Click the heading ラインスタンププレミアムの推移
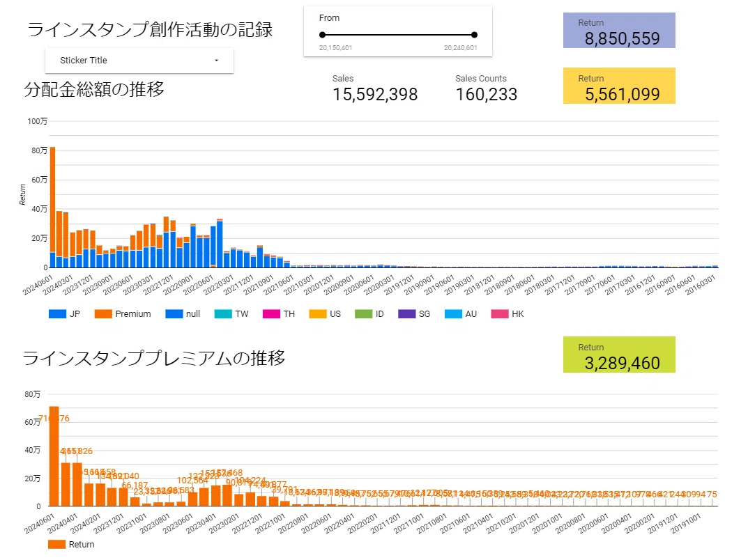Image resolution: width=748 pixels, height=560 pixels. pyautogui.click(x=154, y=358)
